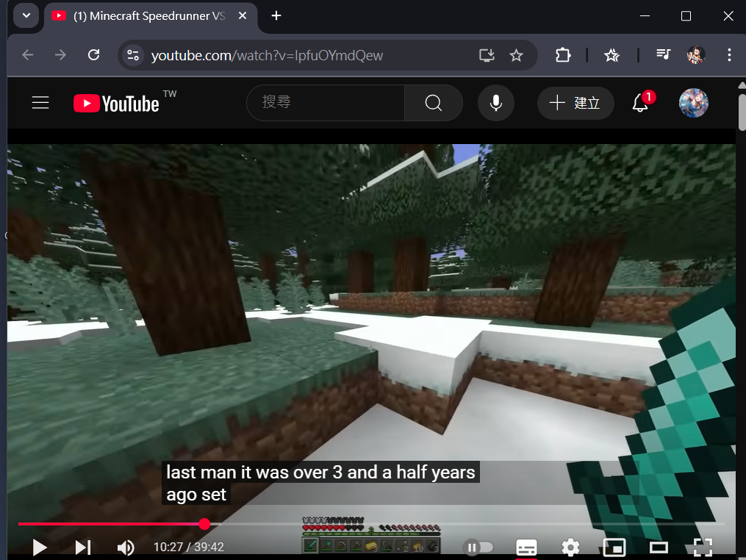Enter full screen mode
This screenshot has width=746, height=560.
coord(703,548)
